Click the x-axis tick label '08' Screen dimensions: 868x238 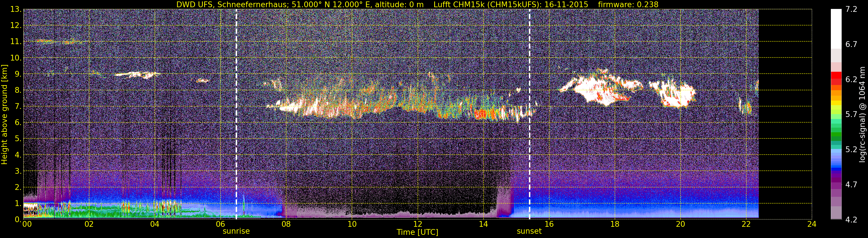[286, 224]
